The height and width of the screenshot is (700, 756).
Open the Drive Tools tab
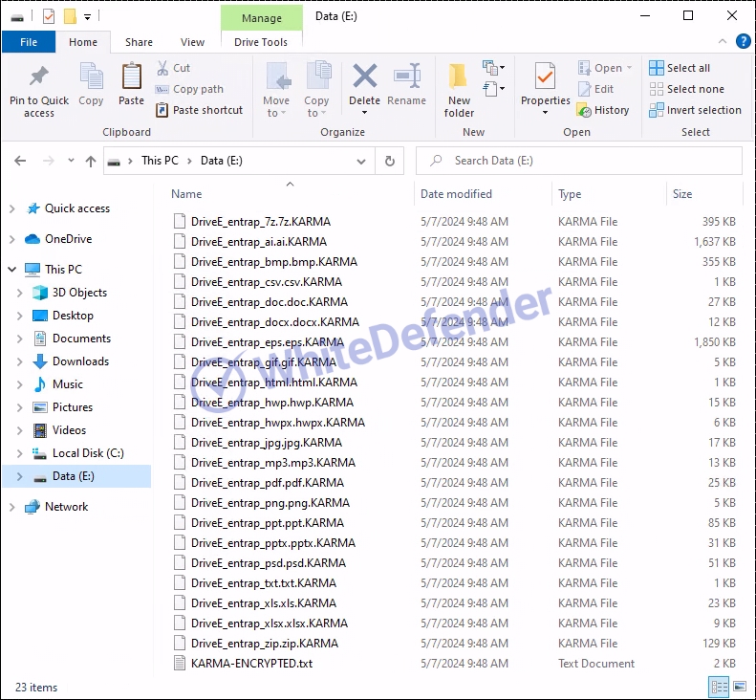(261, 42)
